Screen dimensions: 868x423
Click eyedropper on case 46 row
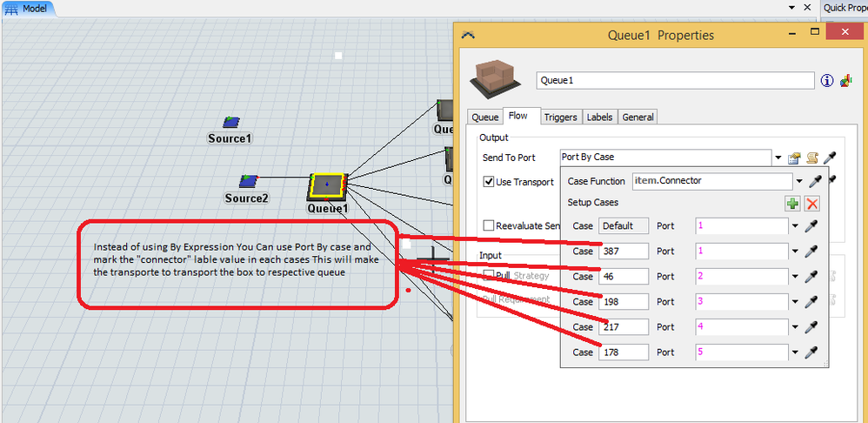click(811, 276)
